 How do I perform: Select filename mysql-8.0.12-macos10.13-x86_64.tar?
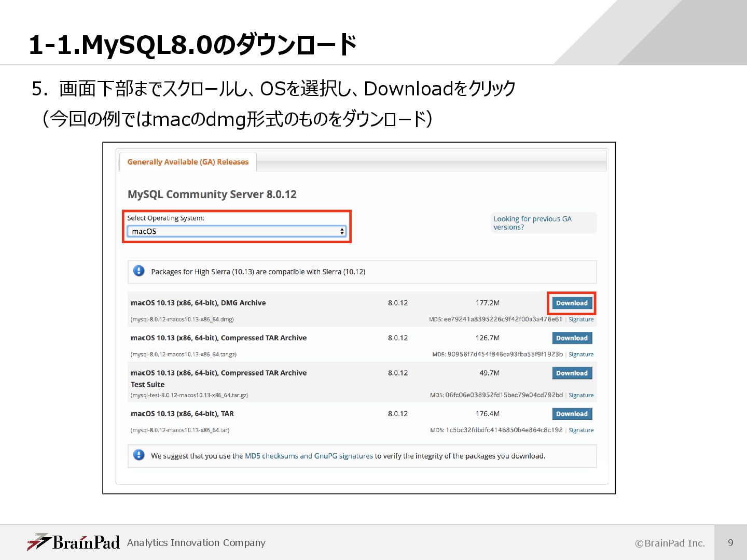(180, 430)
